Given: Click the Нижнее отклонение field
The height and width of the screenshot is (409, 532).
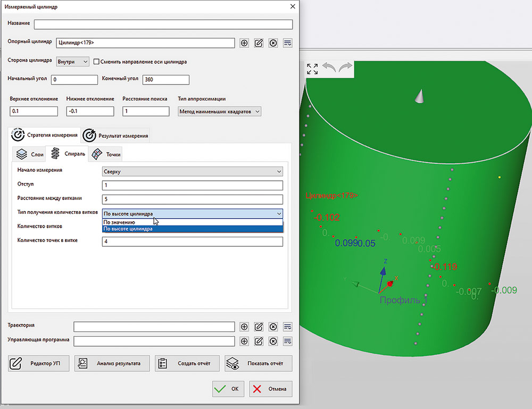Looking at the screenshot, I should tap(90, 111).
